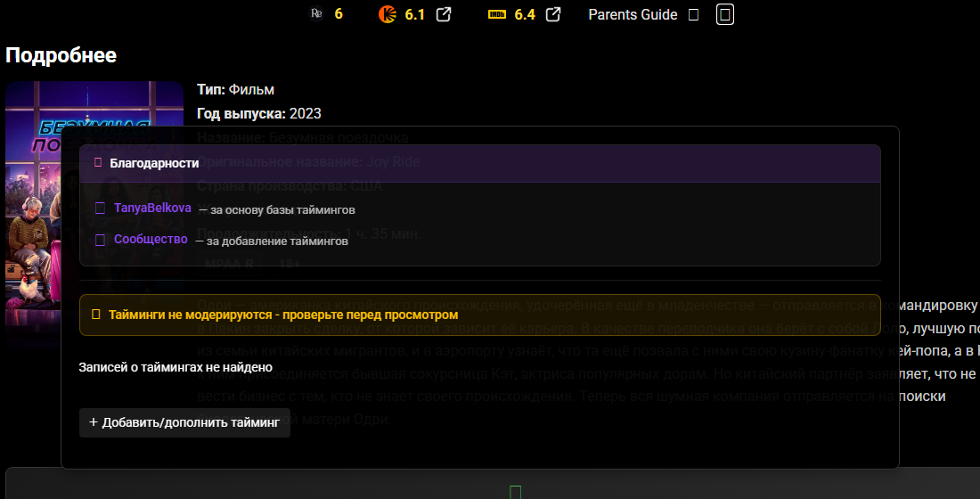This screenshot has height=499, width=980.
Task: Click the warning icon in the yellow timings banner
Action: (x=95, y=314)
